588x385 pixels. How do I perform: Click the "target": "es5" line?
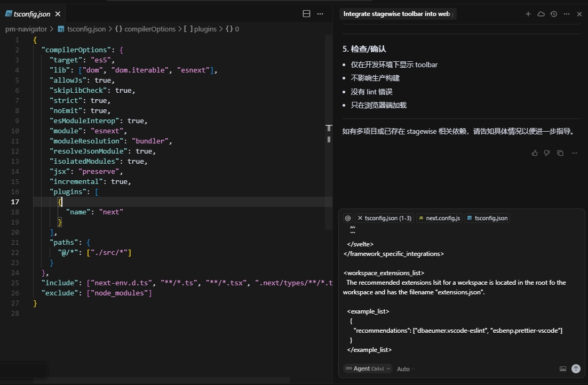point(82,60)
